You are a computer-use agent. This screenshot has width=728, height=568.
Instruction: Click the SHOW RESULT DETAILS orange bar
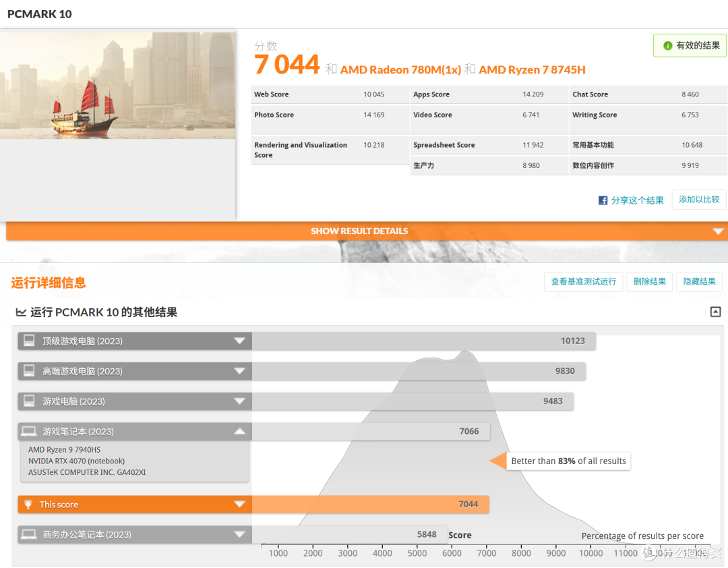click(x=367, y=231)
